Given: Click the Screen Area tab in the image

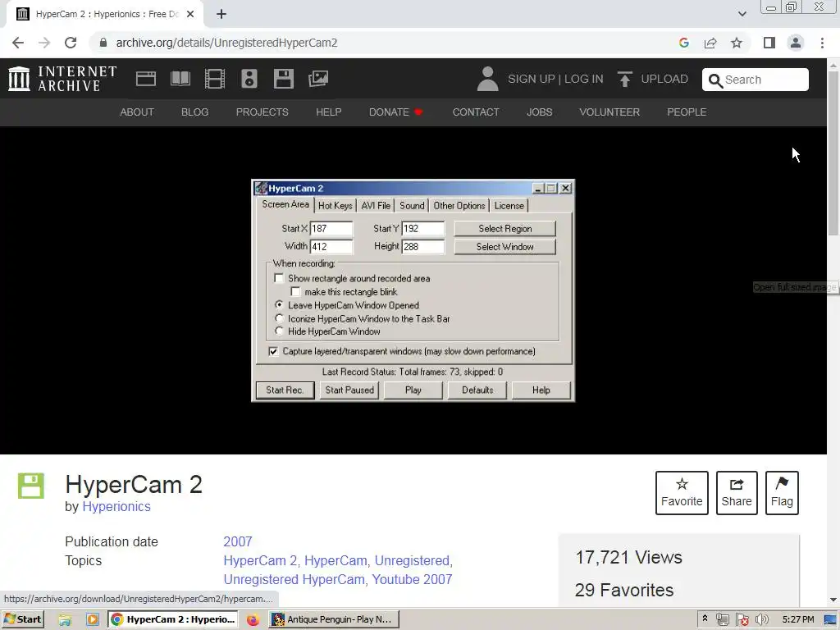Looking at the screenshot, I should (x=285, y=204).
